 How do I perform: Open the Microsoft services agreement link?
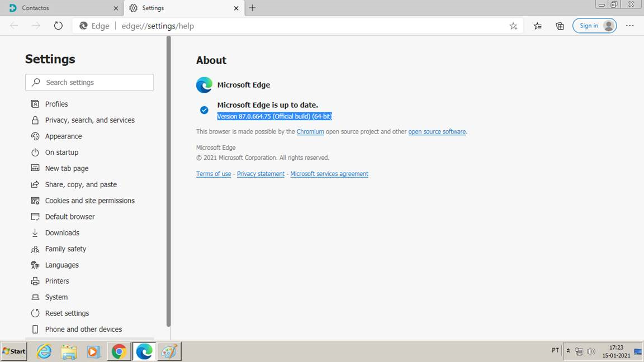click(329, 174)
